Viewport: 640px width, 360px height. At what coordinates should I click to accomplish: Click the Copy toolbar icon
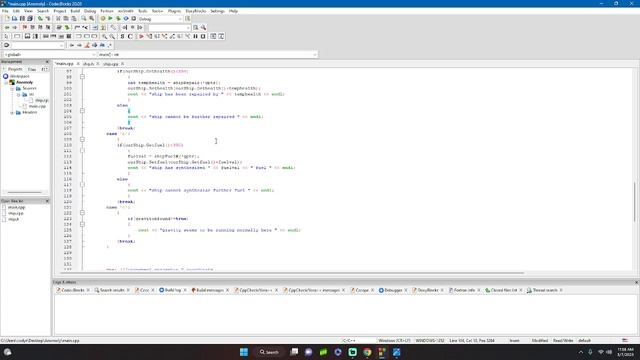66,19
